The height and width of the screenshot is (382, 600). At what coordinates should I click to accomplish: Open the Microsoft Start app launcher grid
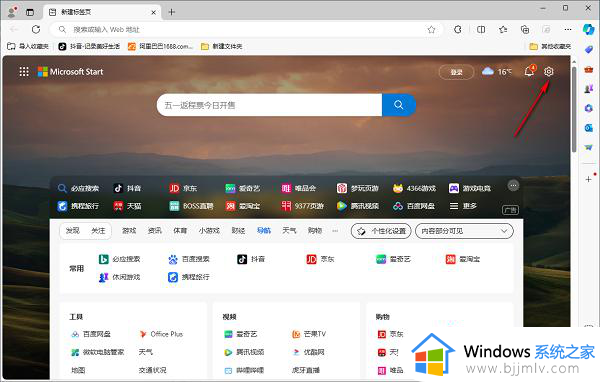click(x=24, y=72)
